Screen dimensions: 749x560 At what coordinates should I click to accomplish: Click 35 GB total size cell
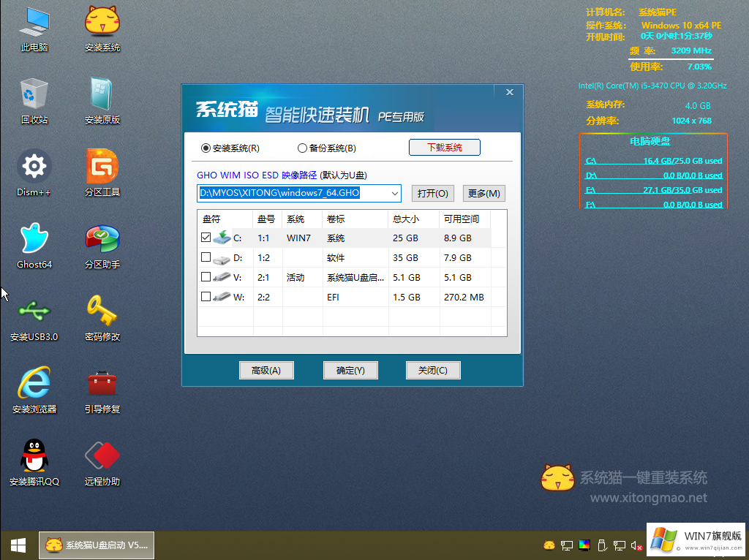pyautogui.click(x=405, y=258)
